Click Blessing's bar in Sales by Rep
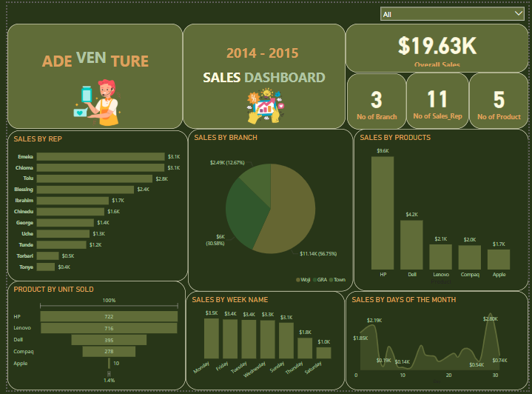 (85, 190)
